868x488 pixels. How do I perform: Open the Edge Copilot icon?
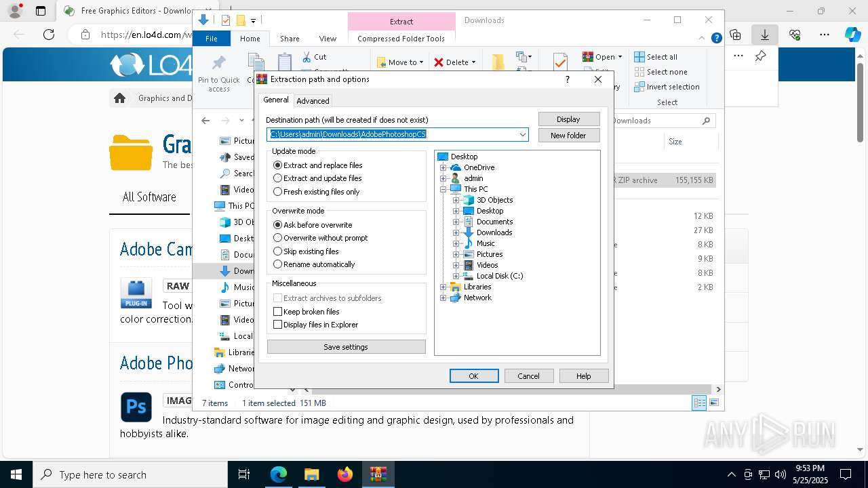tap(852, 35)
